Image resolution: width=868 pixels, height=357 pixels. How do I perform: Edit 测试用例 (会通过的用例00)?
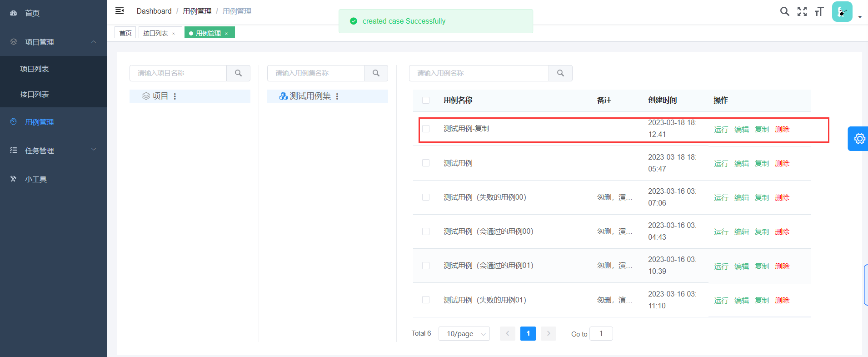742,232
